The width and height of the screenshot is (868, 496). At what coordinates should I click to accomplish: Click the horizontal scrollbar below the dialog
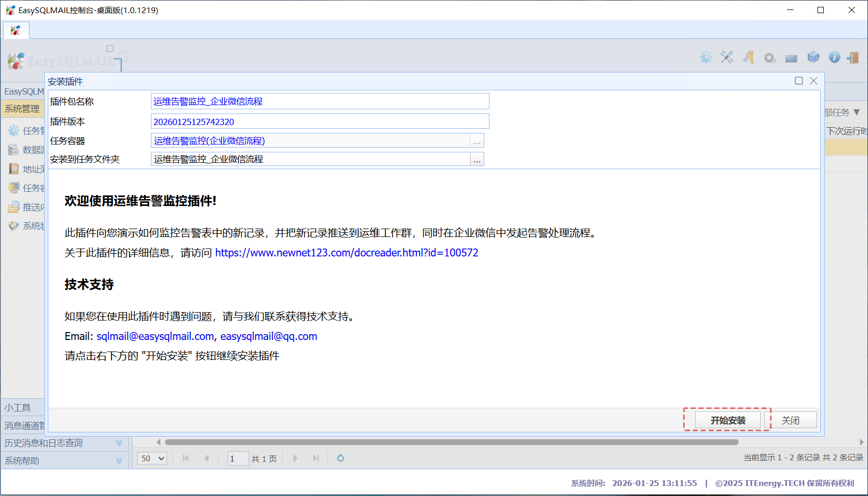(451, 442)
